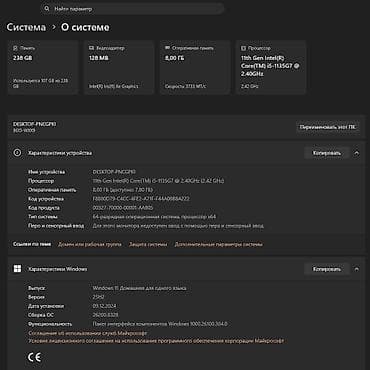Image resolution: width=370 pixels, height=370 pixels.
Task: Select the 'Процессор' row value in device specs
Action: [x=158, y=181]
